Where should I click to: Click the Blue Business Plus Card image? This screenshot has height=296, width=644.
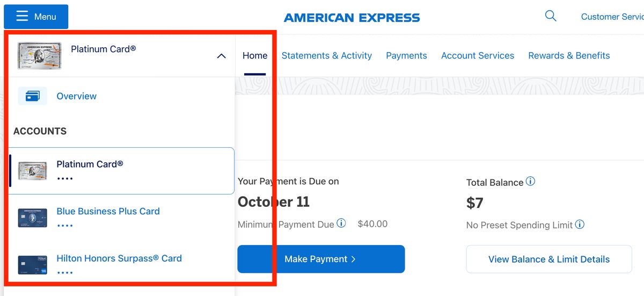(x=32, y=218)
